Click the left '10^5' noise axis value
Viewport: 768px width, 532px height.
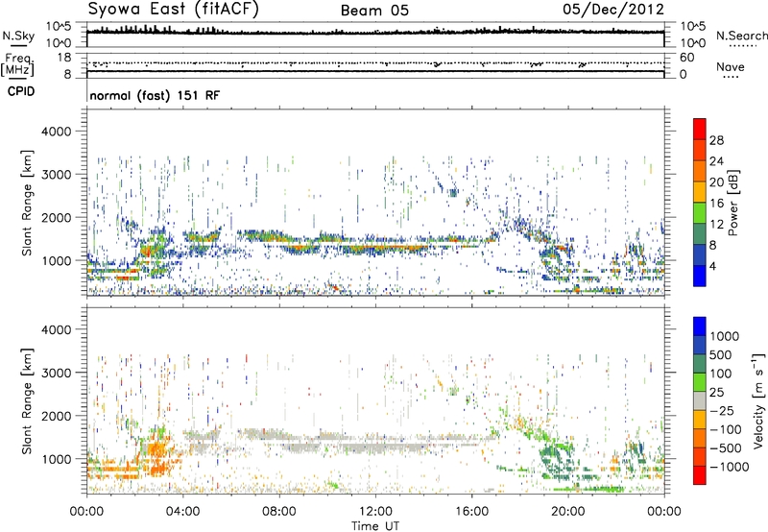pyautogui.click(x=59, y=27)
